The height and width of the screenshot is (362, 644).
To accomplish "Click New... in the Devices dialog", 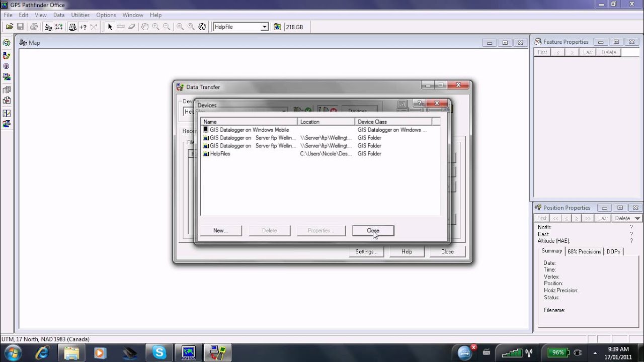I will pyautogui.click(x=220, y=230).
